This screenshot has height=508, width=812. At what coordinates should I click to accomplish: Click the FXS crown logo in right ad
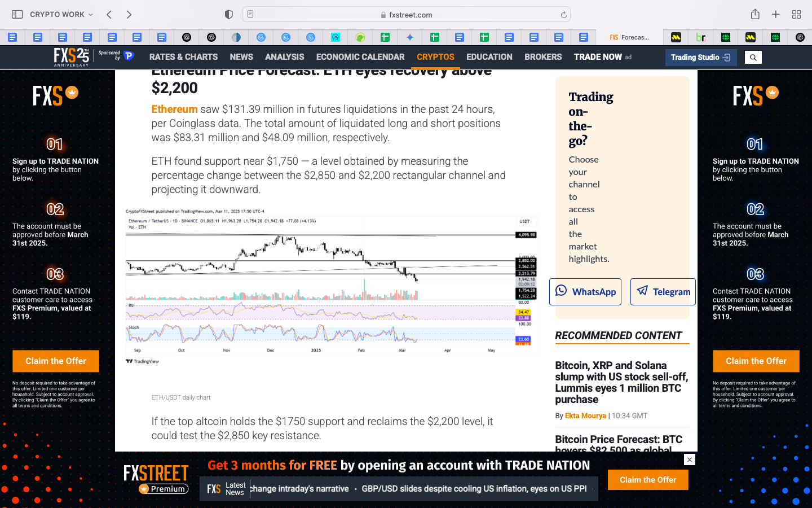(756, 95)
